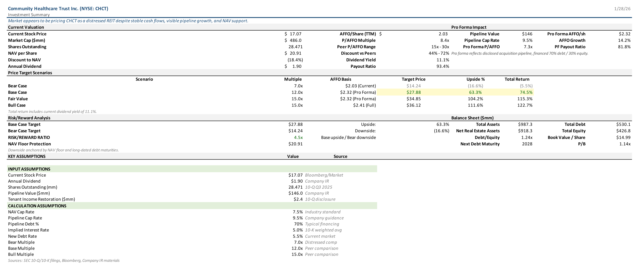Select the Pro Forma AFFO/sh value $2.32

click(x=624, y=34)
